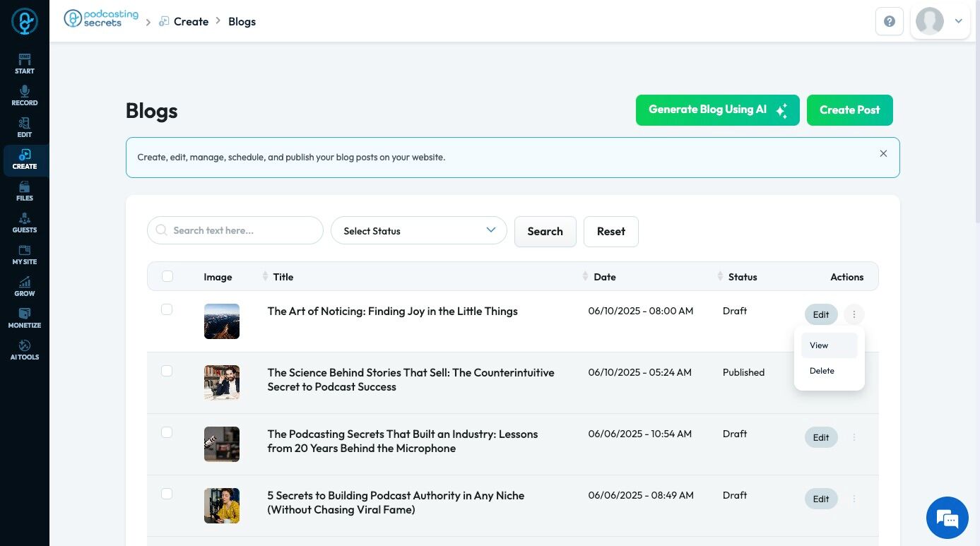This screenshot has width=980, height=546.
Task: Open the three-dot menu for Podcasting Secrets post
Action: 854,437
